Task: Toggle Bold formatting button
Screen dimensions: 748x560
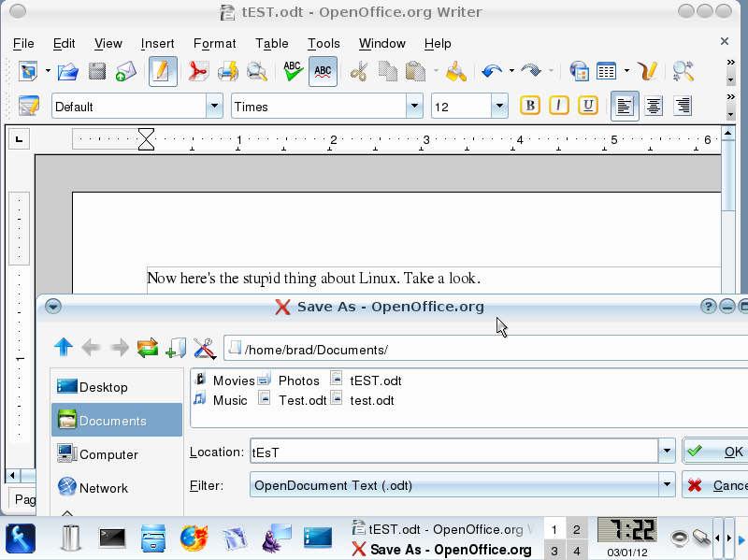Action: (x=530, y=106)
